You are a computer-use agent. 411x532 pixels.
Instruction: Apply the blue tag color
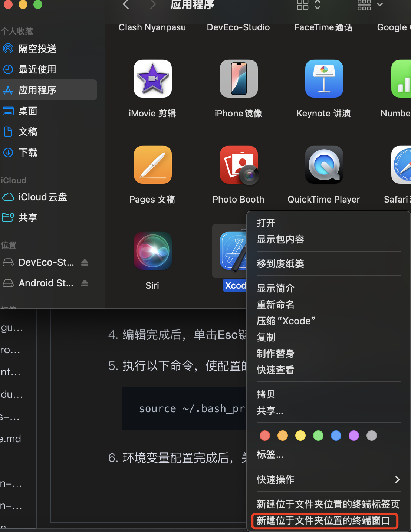click(x=336, y=436)
